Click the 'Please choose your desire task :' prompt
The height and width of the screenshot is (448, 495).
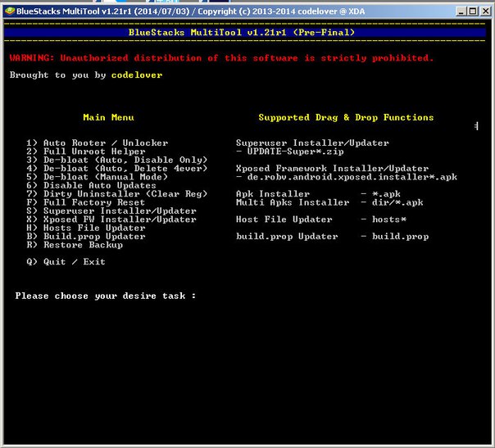pos(106,296)
